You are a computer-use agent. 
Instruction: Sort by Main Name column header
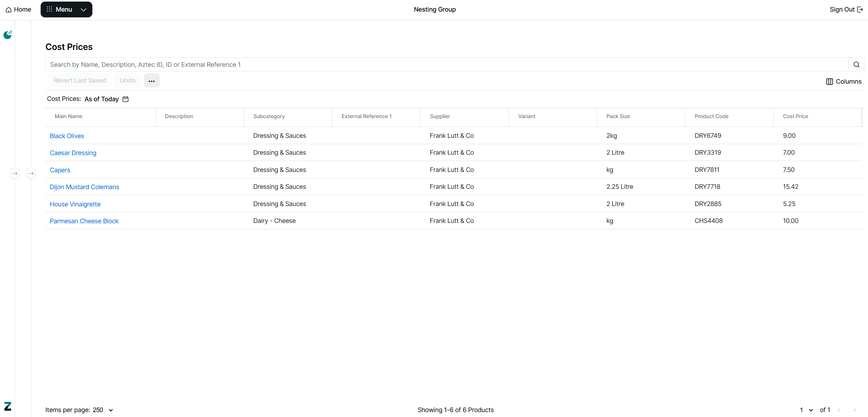click(69, 116)
